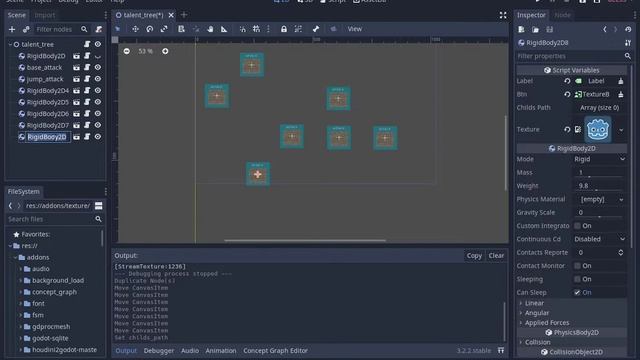Open the Texture dropdown arrow
The width and height of the screenshot is (640, 360).
621,130
